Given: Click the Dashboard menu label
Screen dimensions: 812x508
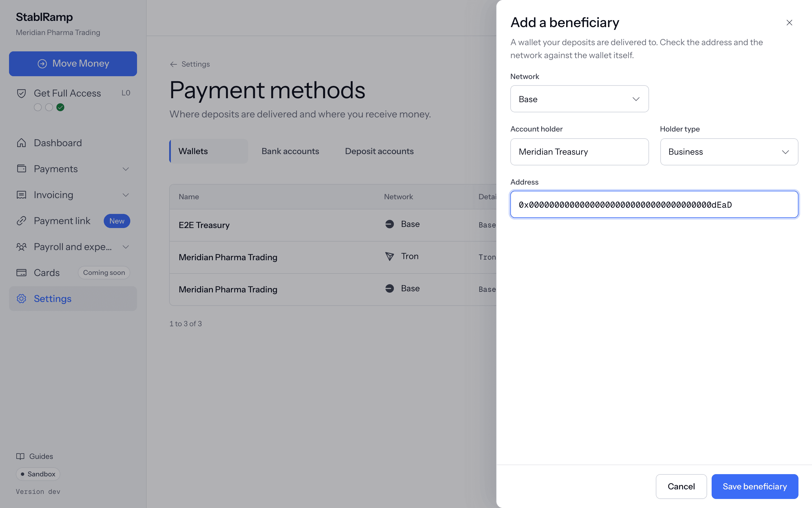Looking at the screenshot, I should pos(58,143).
